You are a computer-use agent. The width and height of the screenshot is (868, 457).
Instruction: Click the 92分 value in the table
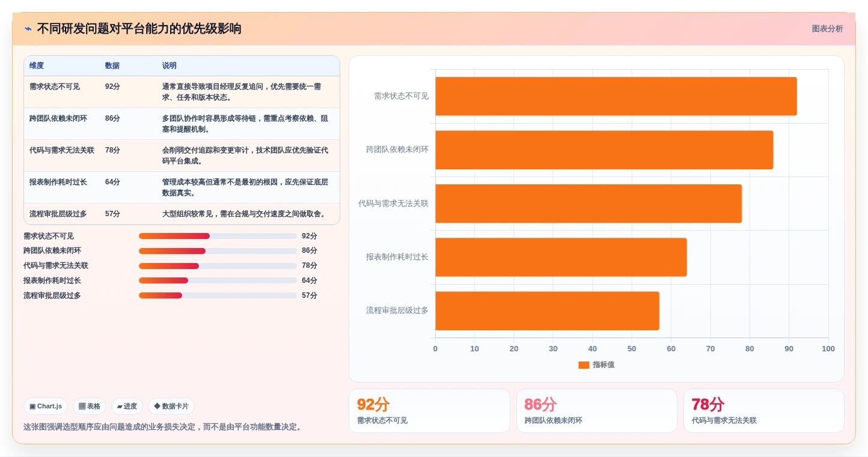click(x=112, y=86)
